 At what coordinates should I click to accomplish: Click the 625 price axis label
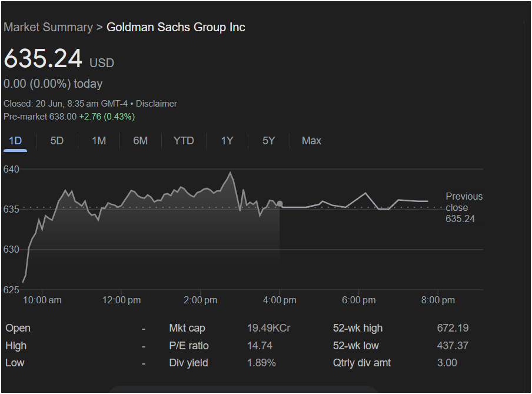coord(11,290)
